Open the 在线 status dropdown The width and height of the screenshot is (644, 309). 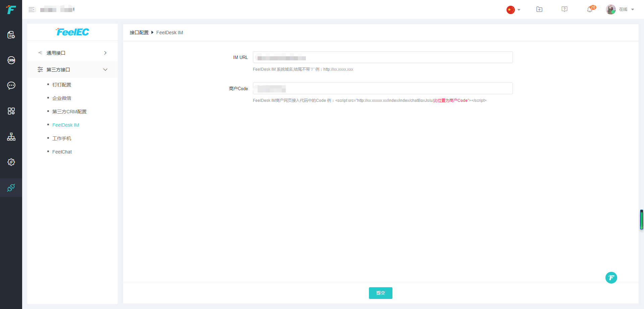tap(627, 9)
